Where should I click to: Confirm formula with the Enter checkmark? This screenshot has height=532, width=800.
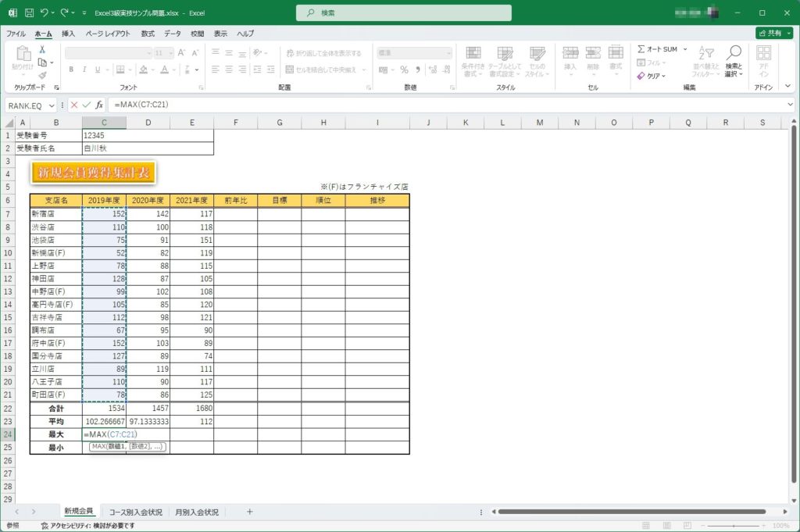(86, 105)
